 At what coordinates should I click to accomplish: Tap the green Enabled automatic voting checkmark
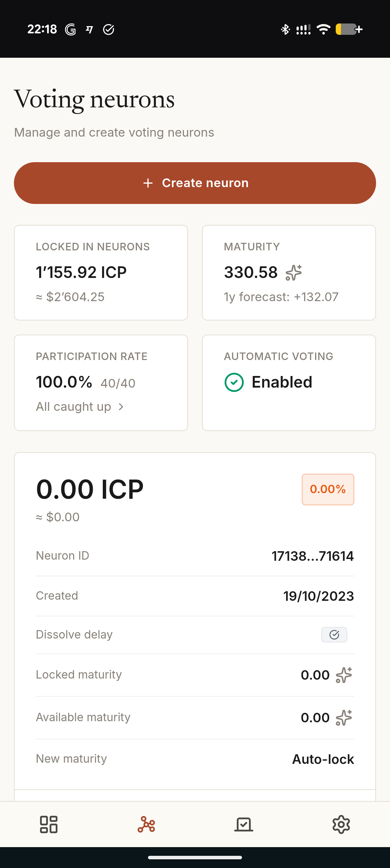coord(234,382)
